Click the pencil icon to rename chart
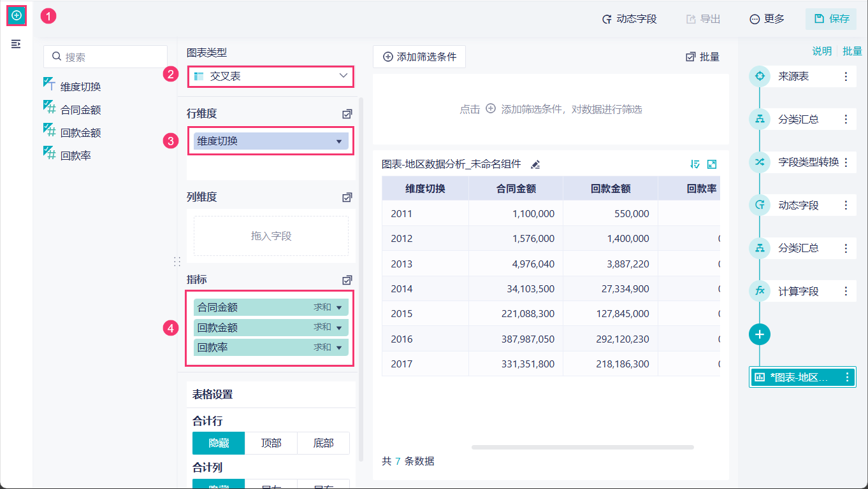This screenshot has height=489, width=868. point(535,164)
